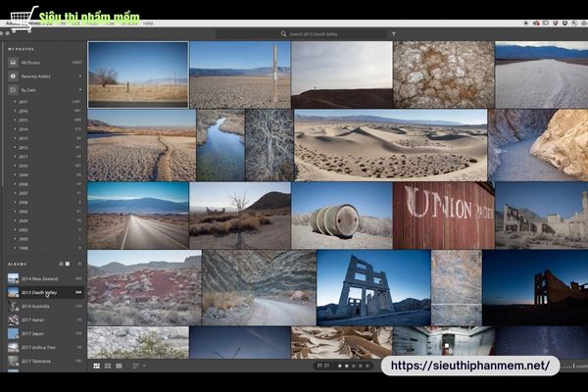The height and width of the screenshot is (392, 588).
Task: Set rating to one star
Action: tap(340, 366)
